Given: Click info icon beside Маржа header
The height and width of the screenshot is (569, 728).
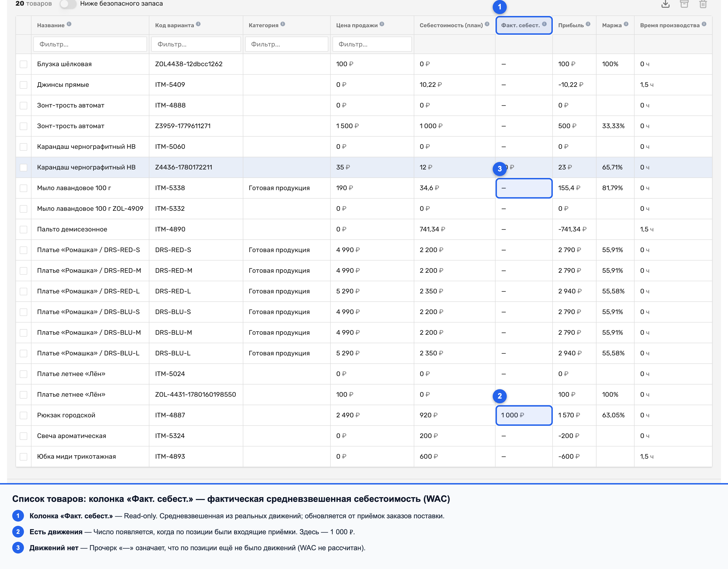Looking at the screenshot, I should [626, 24].
